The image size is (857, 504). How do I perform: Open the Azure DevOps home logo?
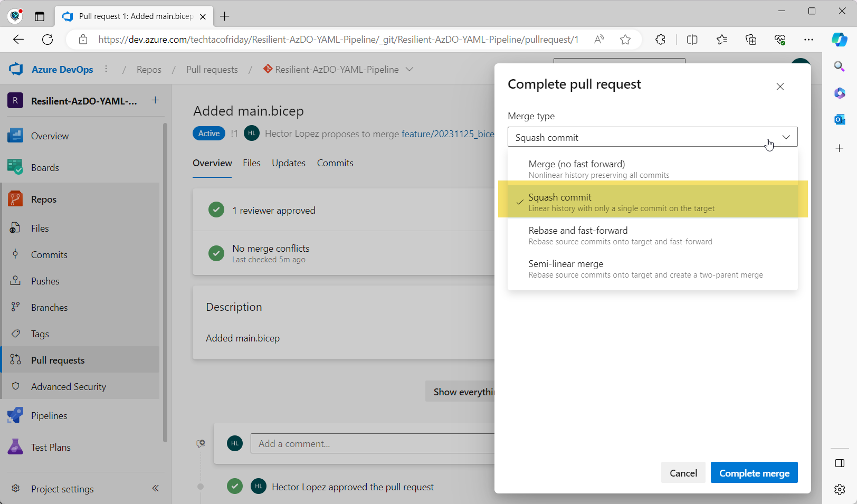[16, 69]
